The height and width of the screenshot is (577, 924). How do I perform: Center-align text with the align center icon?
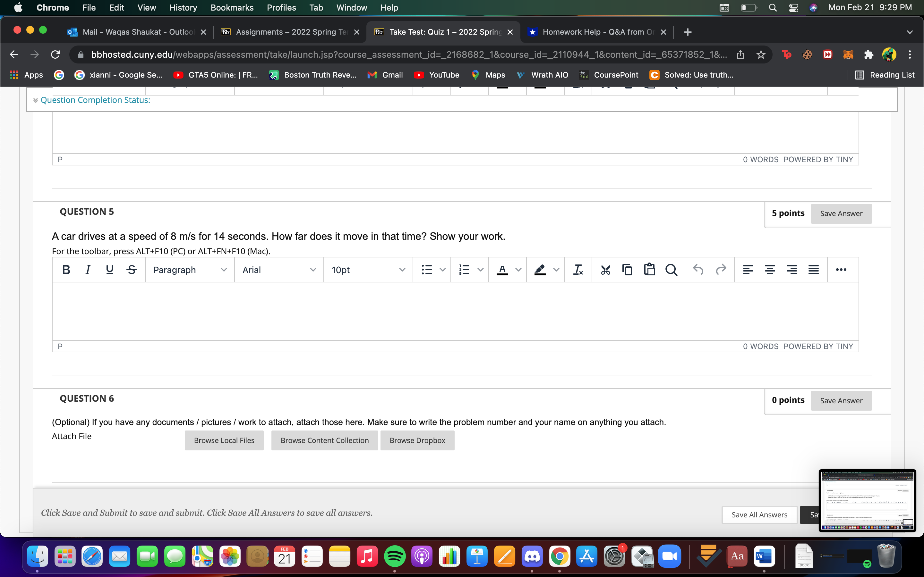770,270
